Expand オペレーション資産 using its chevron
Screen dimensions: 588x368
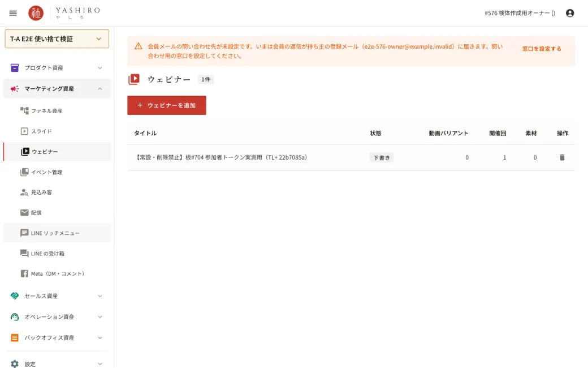(x=100, y=317)
